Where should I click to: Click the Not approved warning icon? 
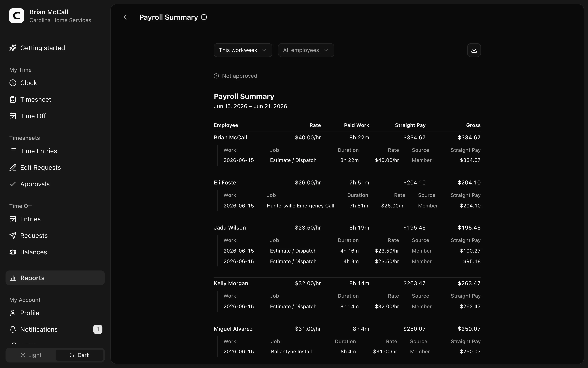point(216,76)
